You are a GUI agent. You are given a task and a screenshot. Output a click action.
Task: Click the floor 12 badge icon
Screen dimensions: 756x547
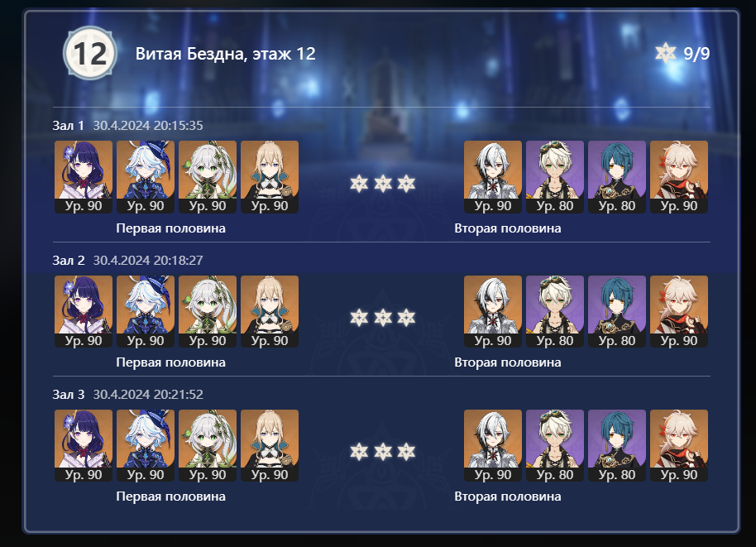pos(90,53)
